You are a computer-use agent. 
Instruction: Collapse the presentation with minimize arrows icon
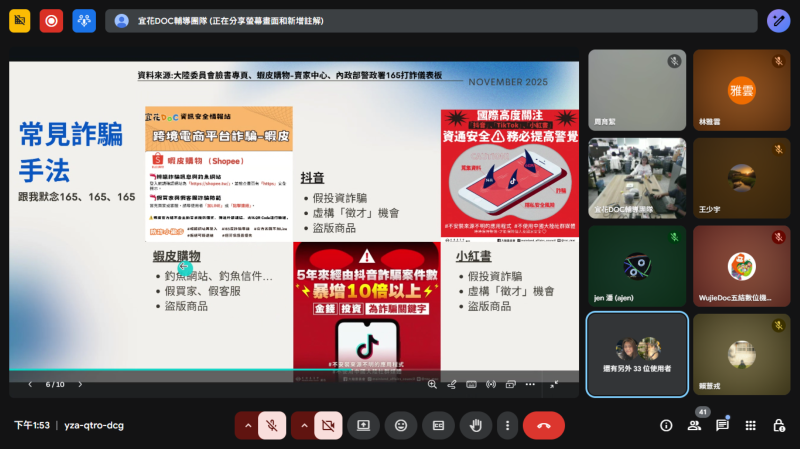point(554,384)
